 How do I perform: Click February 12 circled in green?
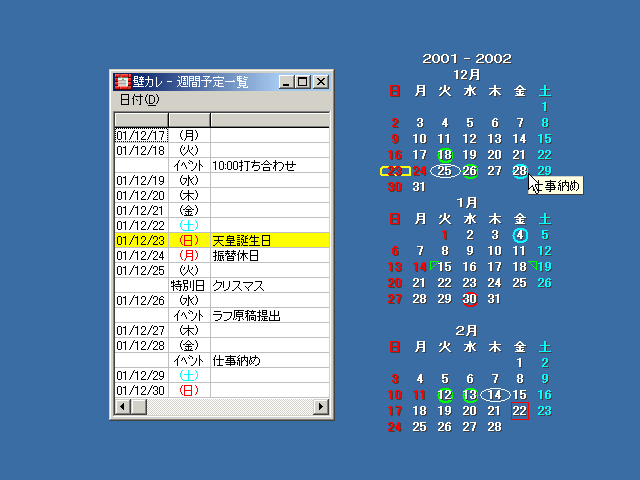[x=445, y=395]
